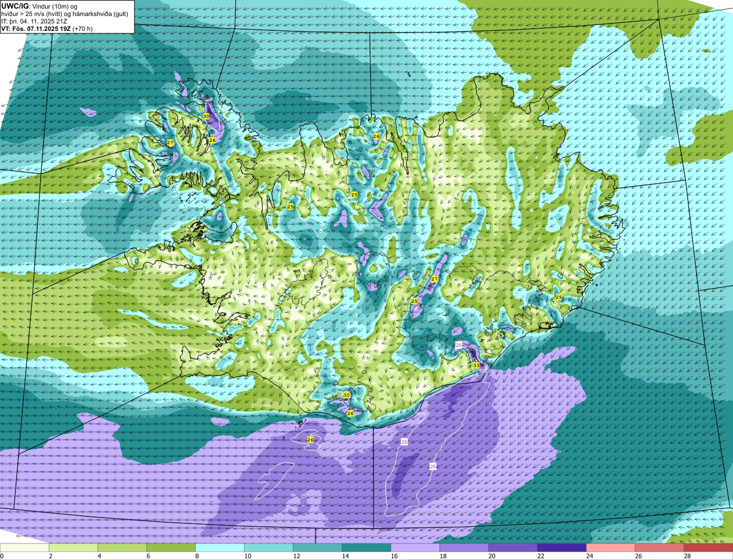Select the light yellow-green 2–4 m/s legend swatch
This screenshot has width=733, height=560.
click(x=73, y=547)
